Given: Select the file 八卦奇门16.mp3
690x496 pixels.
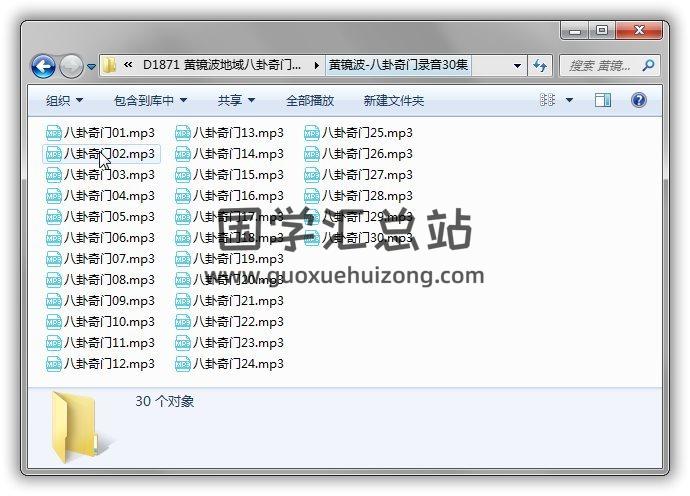Looking at the screenshot, I should click(230, 195).
